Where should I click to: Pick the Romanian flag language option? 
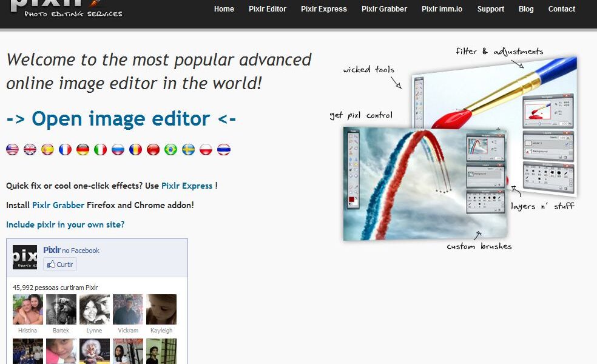pos(135,149)
